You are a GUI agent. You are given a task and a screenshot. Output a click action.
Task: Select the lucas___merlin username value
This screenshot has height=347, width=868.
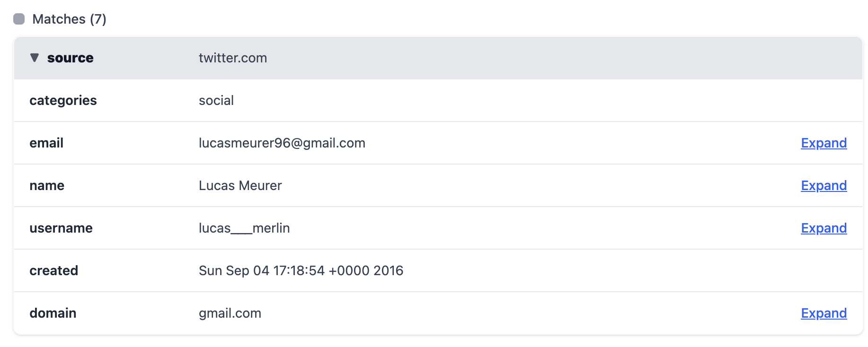pos(244,228)
